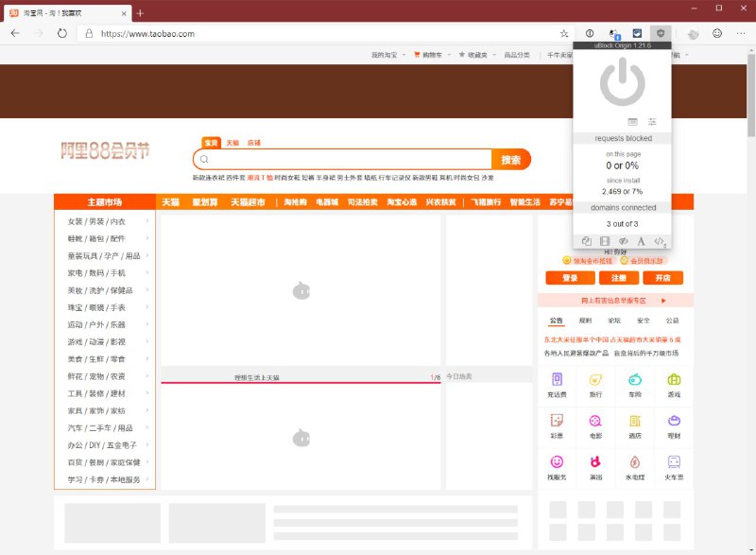The image size is (756, 555).
Task: Select the 天猫 search tab
Action: point(232,143)
